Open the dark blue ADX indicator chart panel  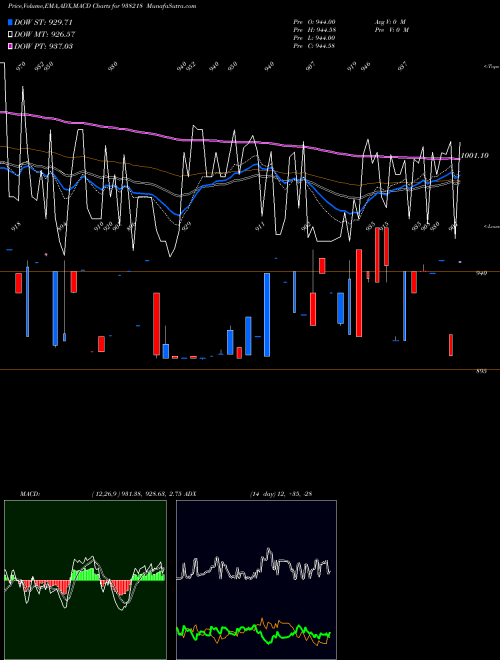click(256, 580)
